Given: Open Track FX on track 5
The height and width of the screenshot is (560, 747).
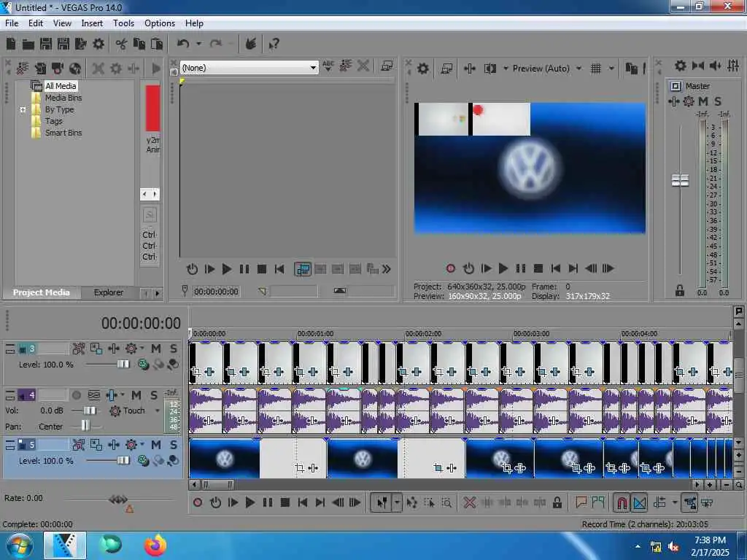Looking at the screenshot, I should [x=113, y=445].
